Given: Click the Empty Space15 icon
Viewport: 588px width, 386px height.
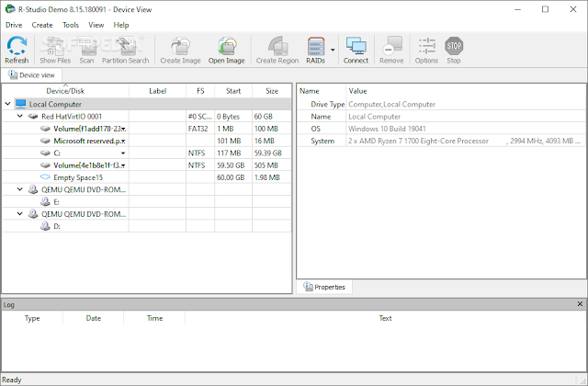Looking at the screenshot, I should click(x=45, y=177).
